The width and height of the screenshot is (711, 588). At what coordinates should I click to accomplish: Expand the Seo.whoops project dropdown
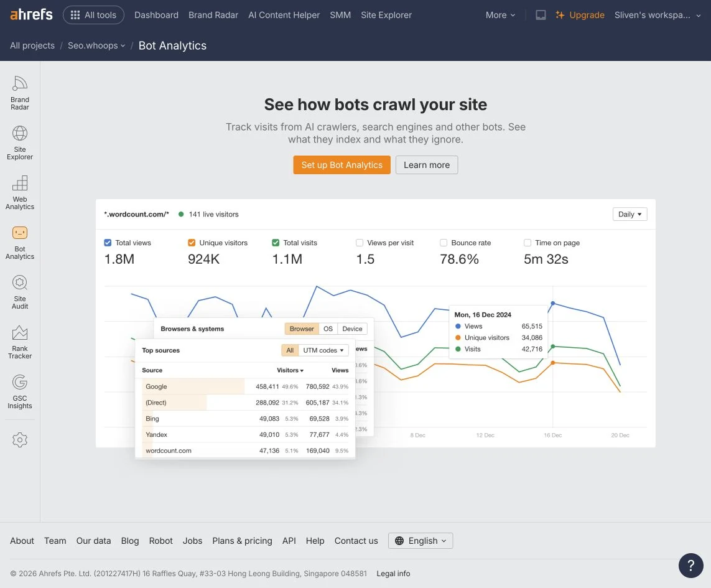[x=96, y=45]
